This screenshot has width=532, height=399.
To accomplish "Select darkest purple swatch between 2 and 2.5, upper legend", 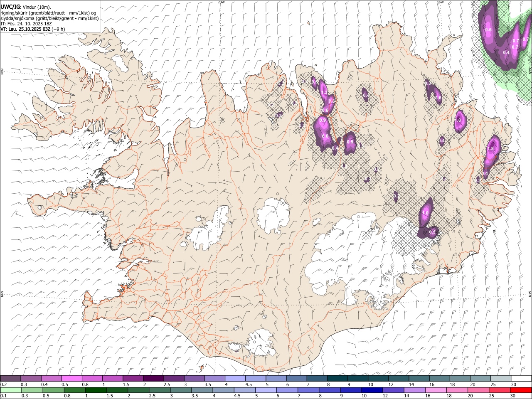I will tap(153, 378).
